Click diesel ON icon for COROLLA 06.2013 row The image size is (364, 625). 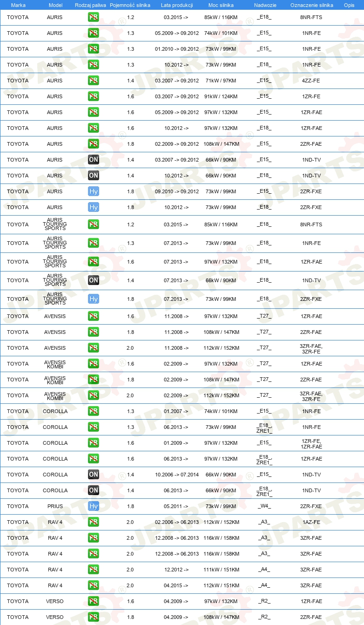pos(94,490)
